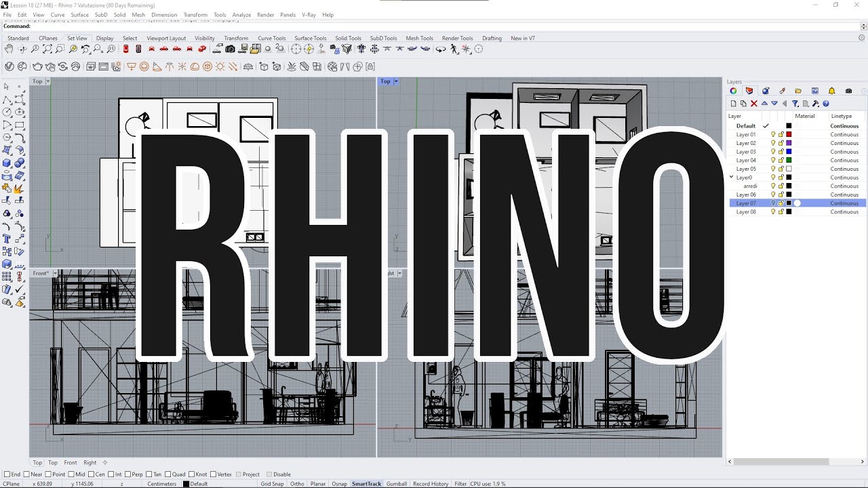Open the Materials panel sphere tab icon

pos(766,91)
